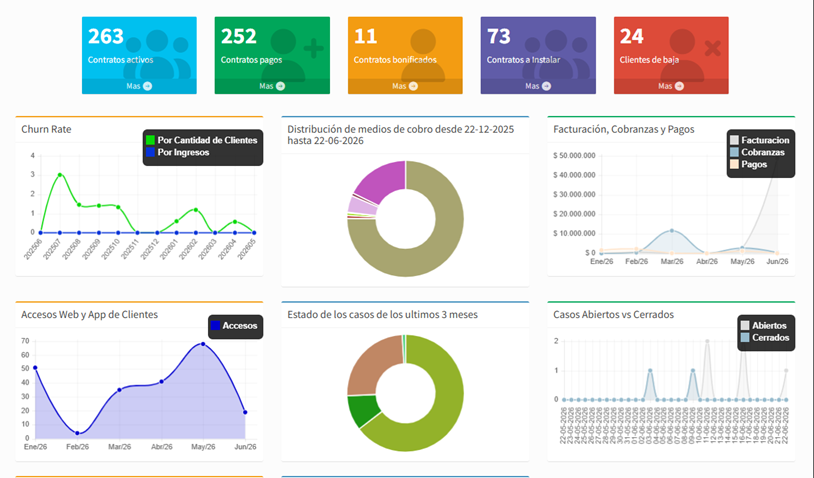Toggle Facturacion series in legend
814x478 pixels.
click(734, 140)
